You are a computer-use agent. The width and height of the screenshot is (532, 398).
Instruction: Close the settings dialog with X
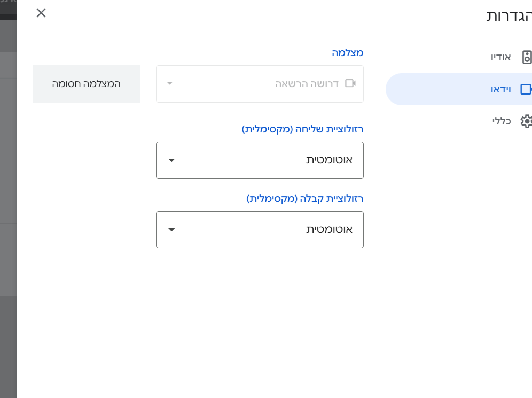41,13
